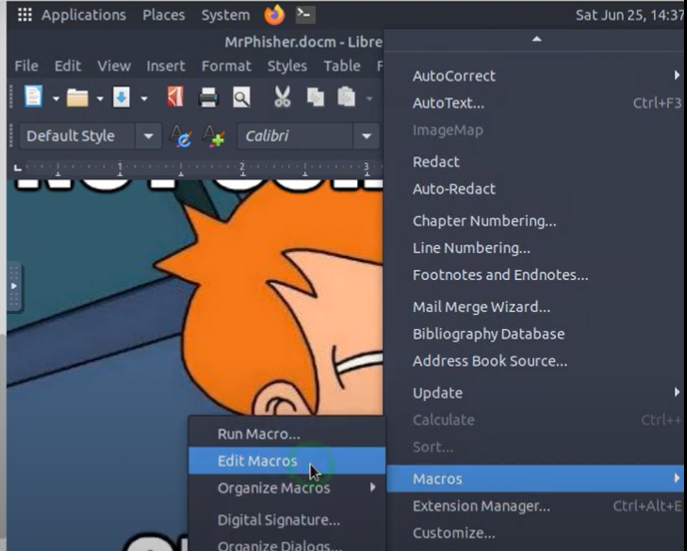Open Bibliography Database entry

pos(535,334)
